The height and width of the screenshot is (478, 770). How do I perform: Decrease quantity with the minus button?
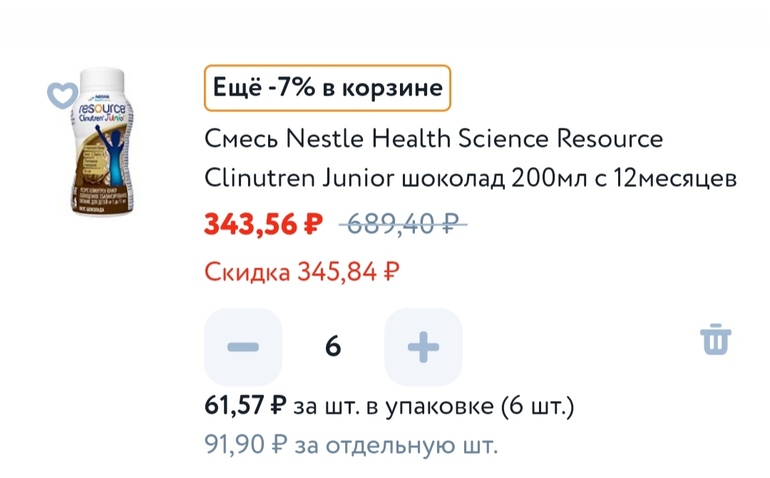tap(243, 347)
